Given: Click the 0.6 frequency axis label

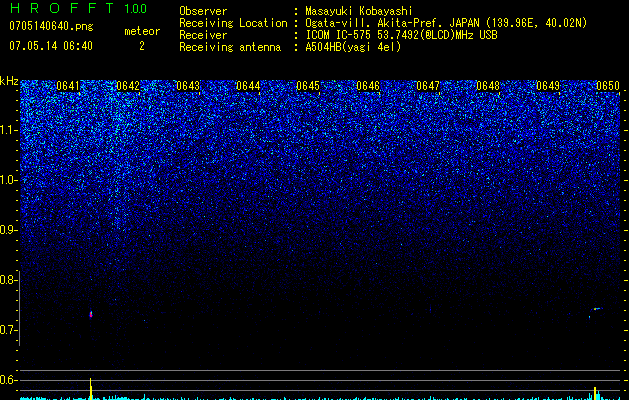Looking at the screenshot, I should coord(8,380).
